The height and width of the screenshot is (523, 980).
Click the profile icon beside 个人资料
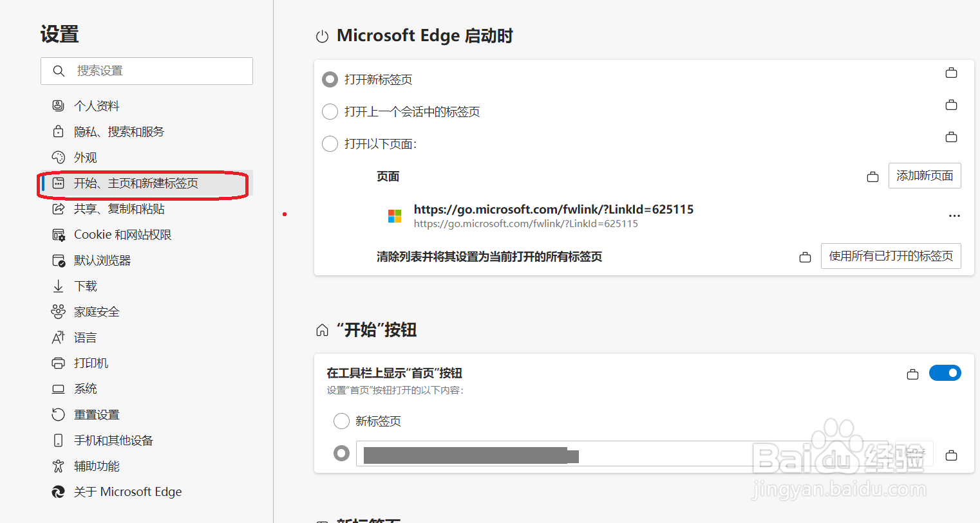tap(58, 106)
